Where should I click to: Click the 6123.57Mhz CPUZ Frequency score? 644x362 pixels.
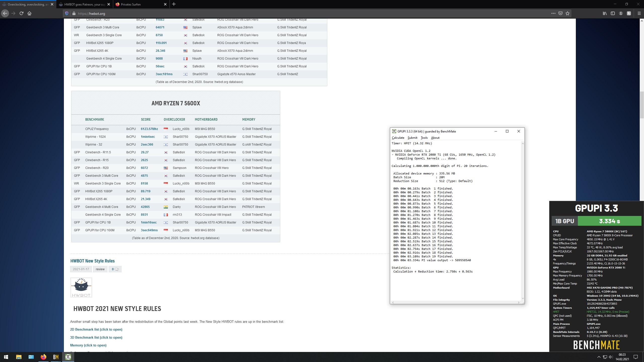(149, 129)
